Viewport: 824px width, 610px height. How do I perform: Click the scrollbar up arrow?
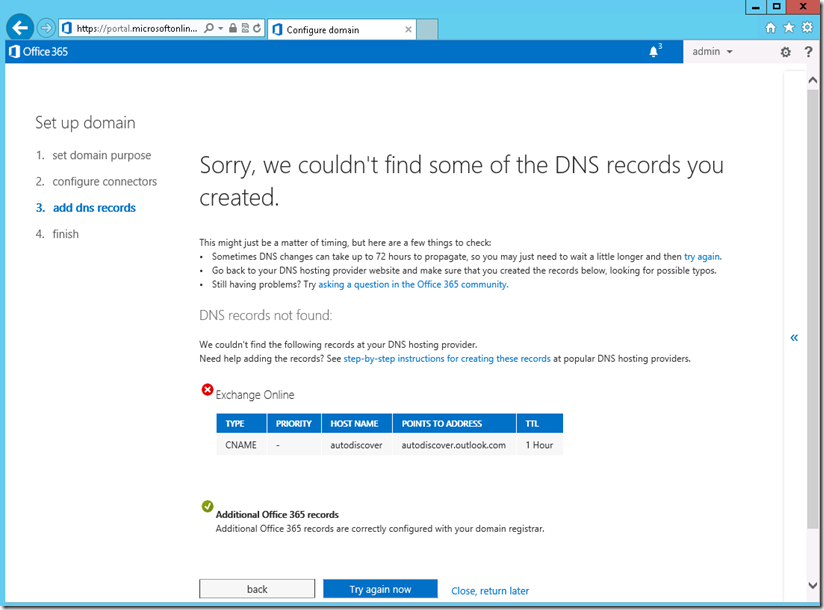pos(812,80)
